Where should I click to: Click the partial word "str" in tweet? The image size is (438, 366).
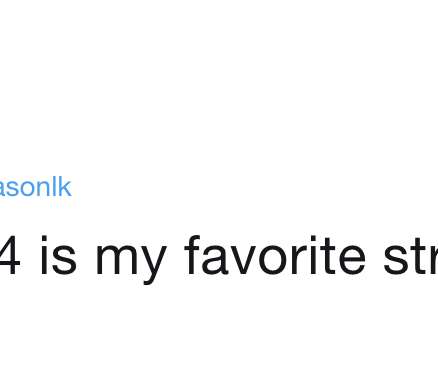point(410,258)
